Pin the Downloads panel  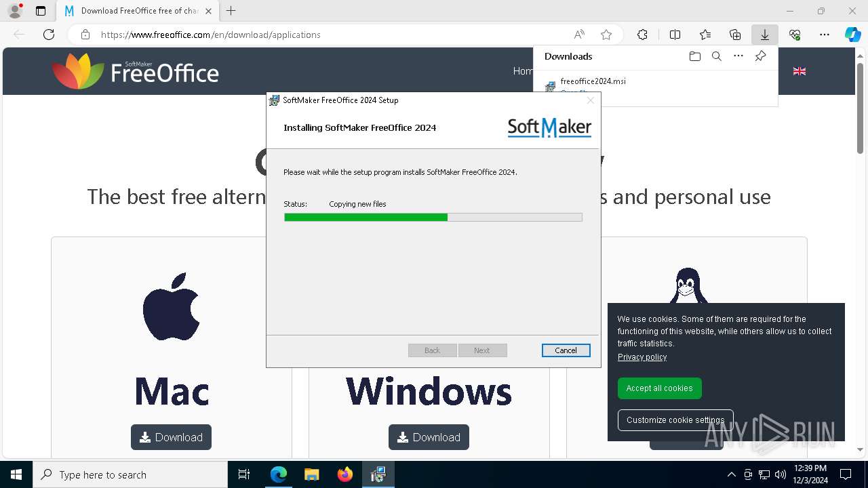pos(760,56)
